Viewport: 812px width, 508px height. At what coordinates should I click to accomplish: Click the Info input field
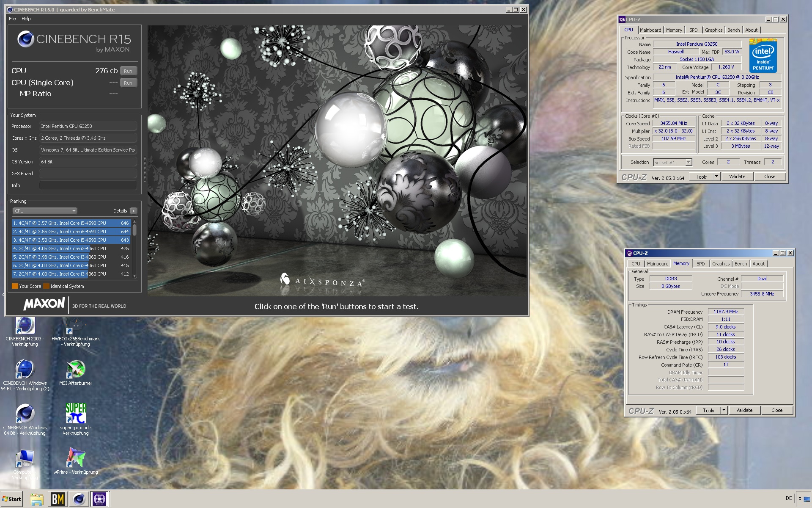tap(88, 185)
